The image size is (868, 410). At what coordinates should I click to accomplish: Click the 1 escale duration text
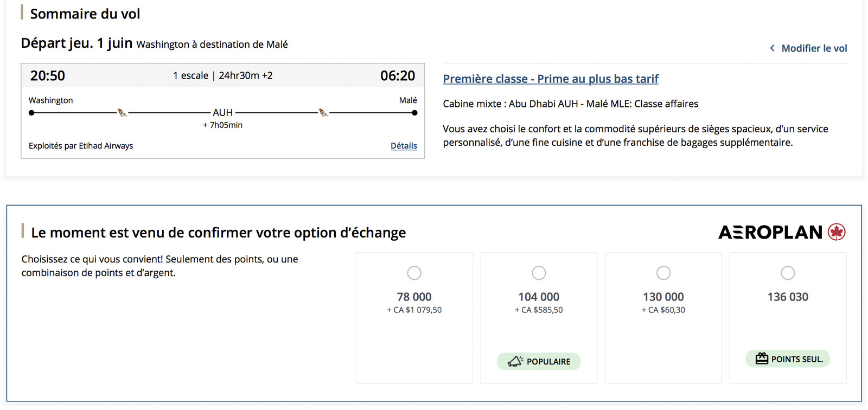tap(222, 75)
